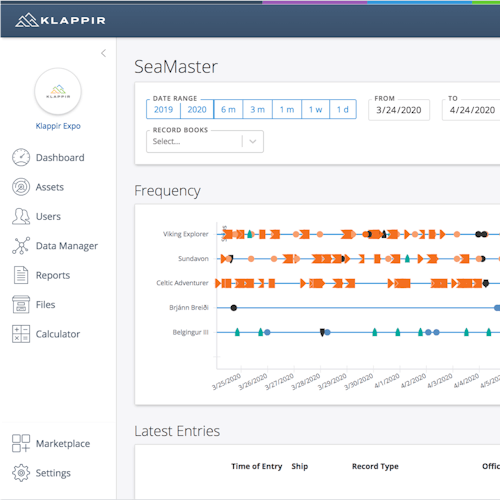Sort by Time of Entry column header
This screenshot has width=500, height=500.
[257, 466]
